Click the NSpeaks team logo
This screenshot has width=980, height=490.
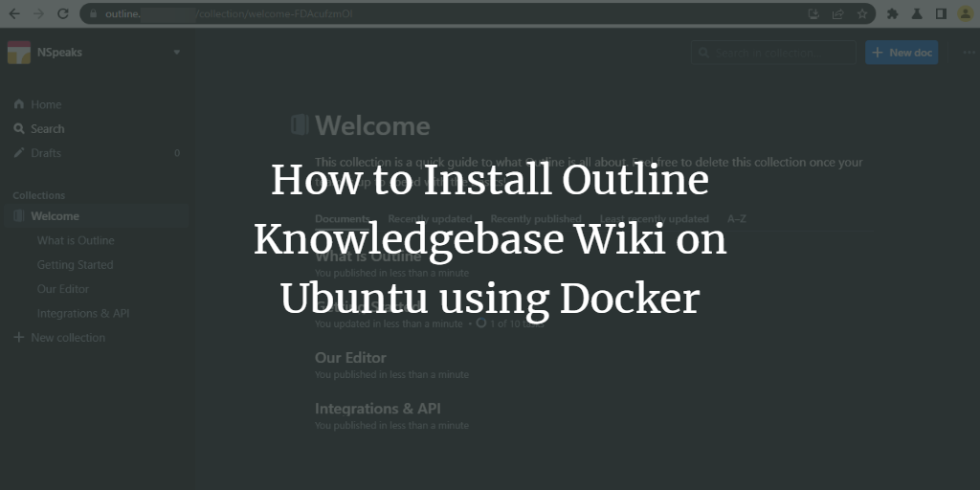pos(19,53)
